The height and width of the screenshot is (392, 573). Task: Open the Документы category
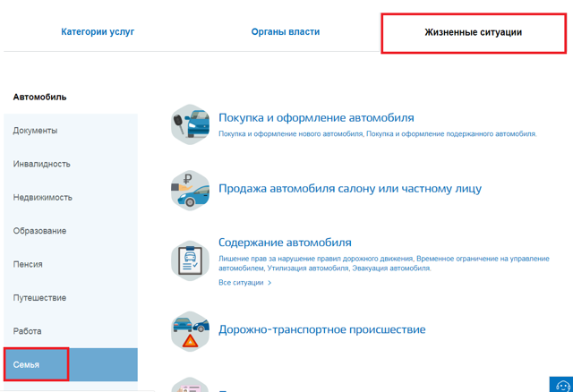pos(71,131)
